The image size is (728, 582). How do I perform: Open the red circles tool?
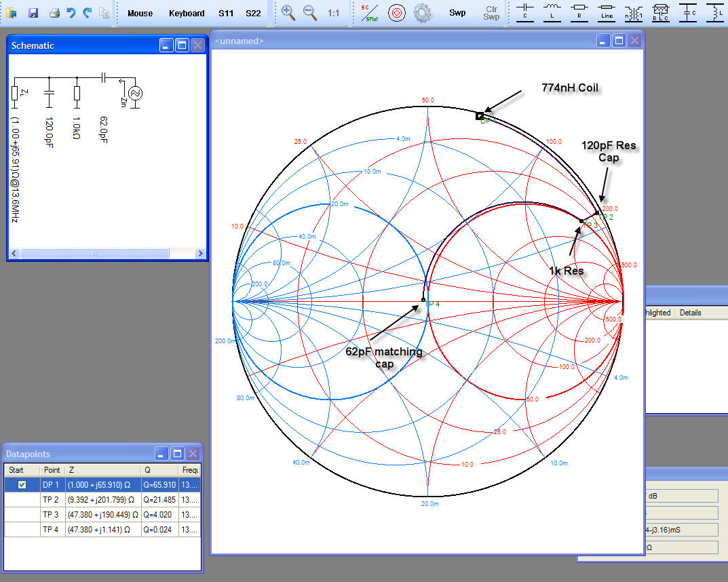(x=396, y=13)
